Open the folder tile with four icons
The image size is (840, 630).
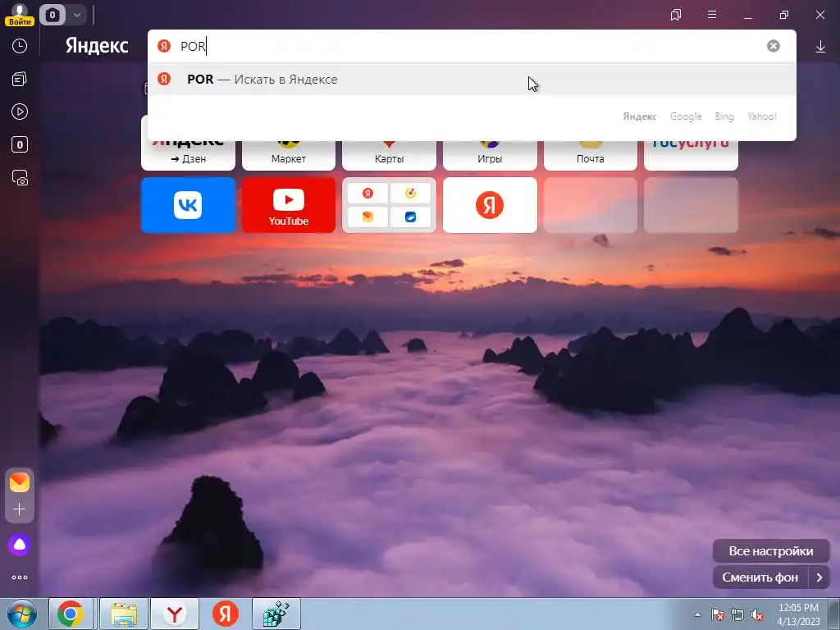pos(389,205)
